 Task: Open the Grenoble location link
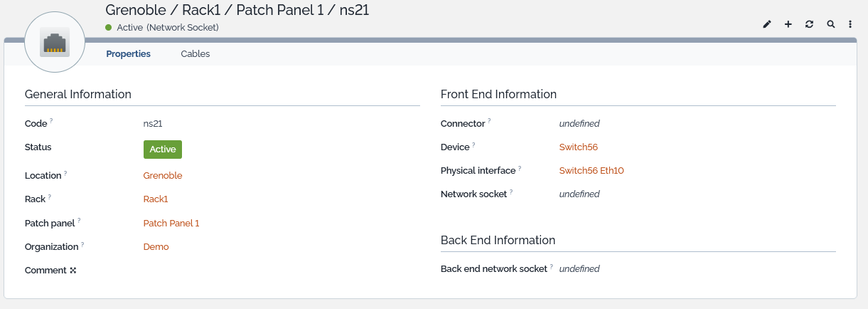pos(163,175)
